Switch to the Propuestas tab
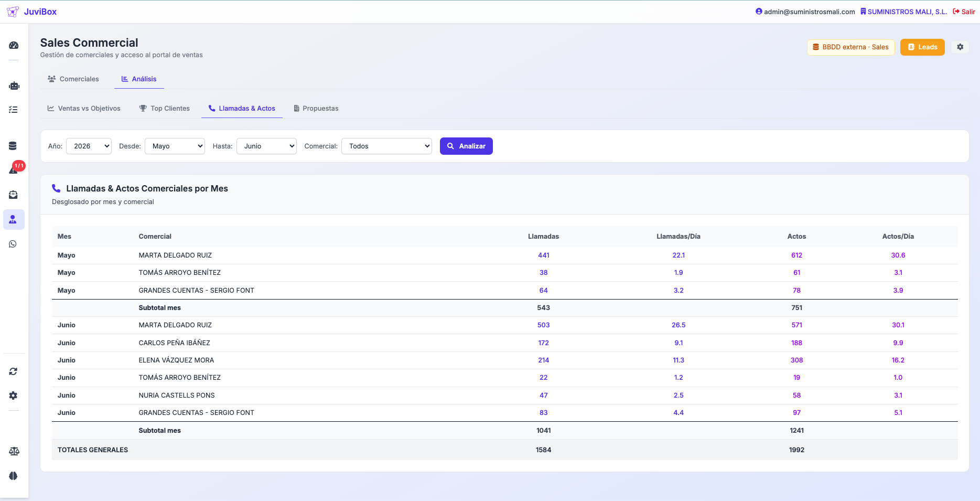The image size is (980, 501). (316, 109)
